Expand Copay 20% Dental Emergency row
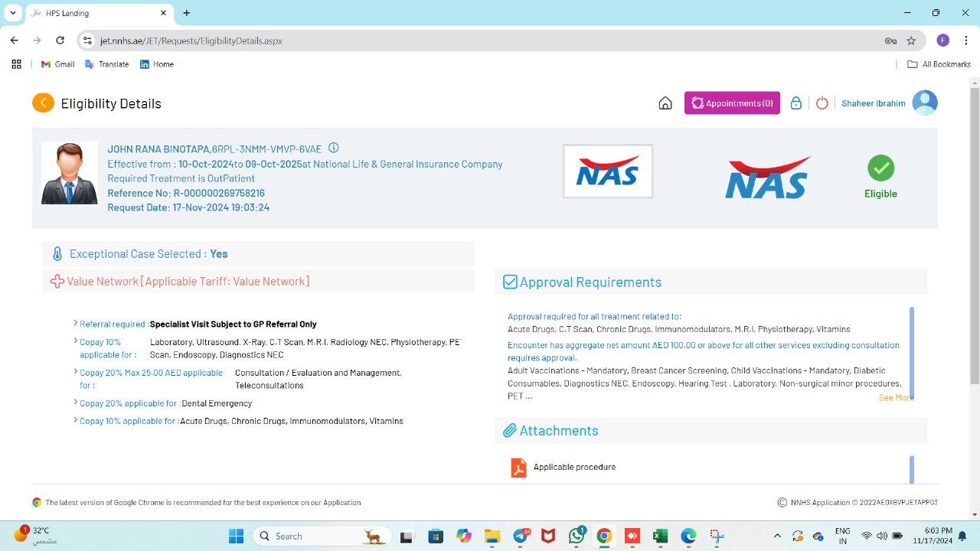 point(76,403)
